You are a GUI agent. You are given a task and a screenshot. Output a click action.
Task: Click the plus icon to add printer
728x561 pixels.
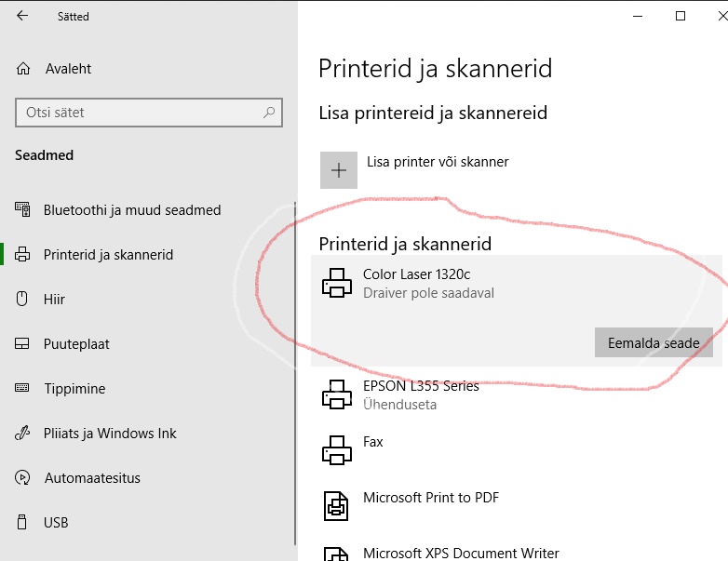click(x=339, y=170)
